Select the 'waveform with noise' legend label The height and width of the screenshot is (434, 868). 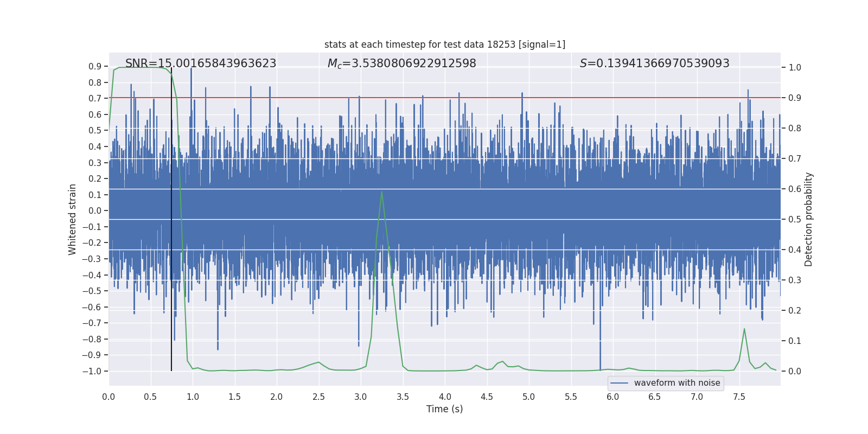tap(677, 383)
